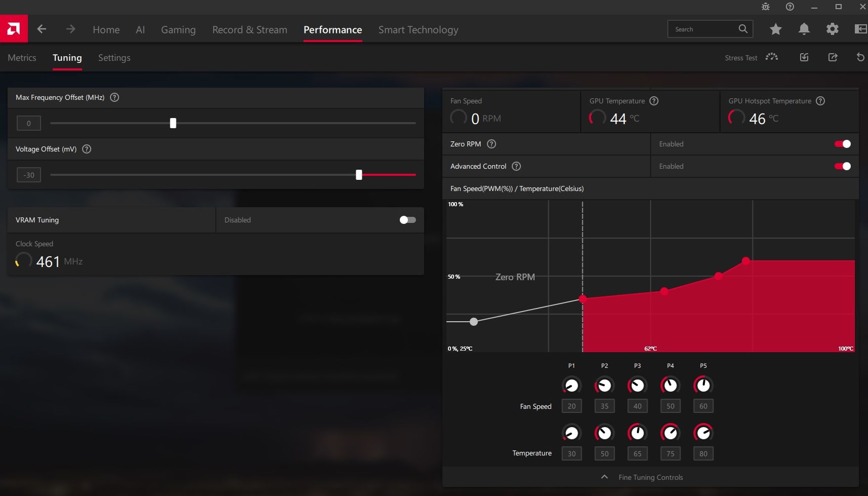
Task: Open favorites star icon
Action: (x=775, y=29)
